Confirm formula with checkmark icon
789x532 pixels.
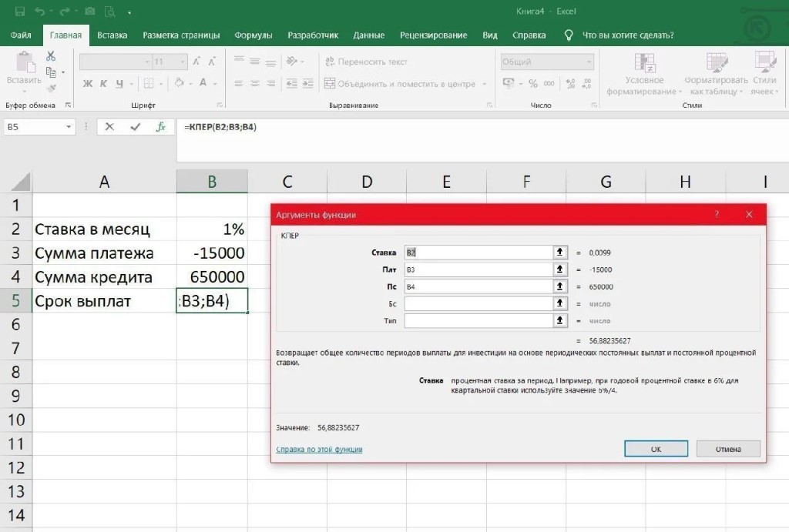[x=135, y=127]
